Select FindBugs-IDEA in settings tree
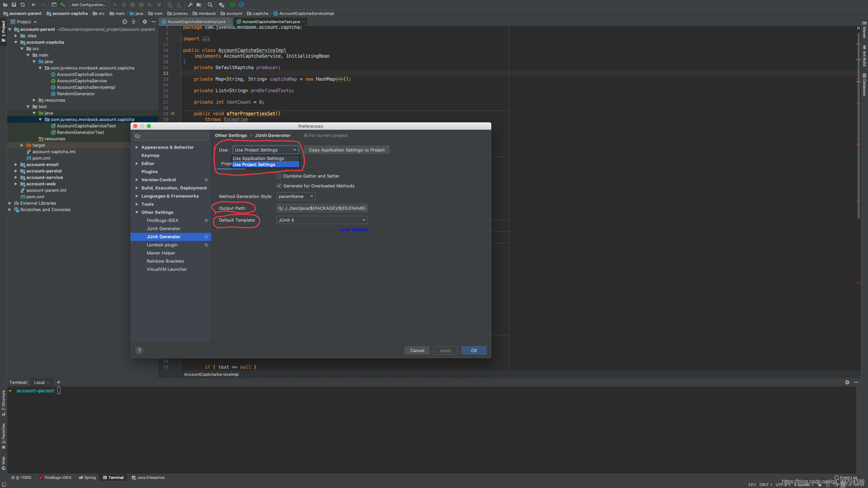The height and width of the screenshot is (488, 868). click(x=162, y=220)
